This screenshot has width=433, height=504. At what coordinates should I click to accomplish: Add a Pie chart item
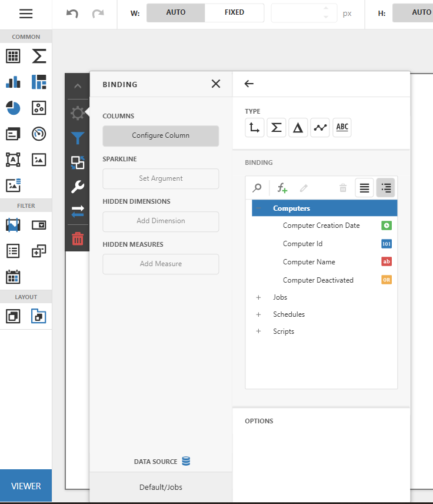point(13,108)
